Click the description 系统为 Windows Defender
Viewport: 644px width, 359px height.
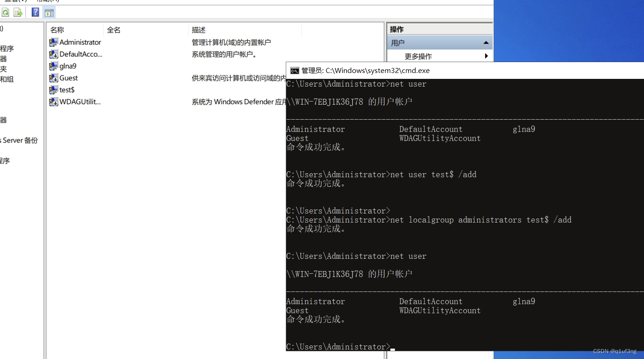(239, 102)
